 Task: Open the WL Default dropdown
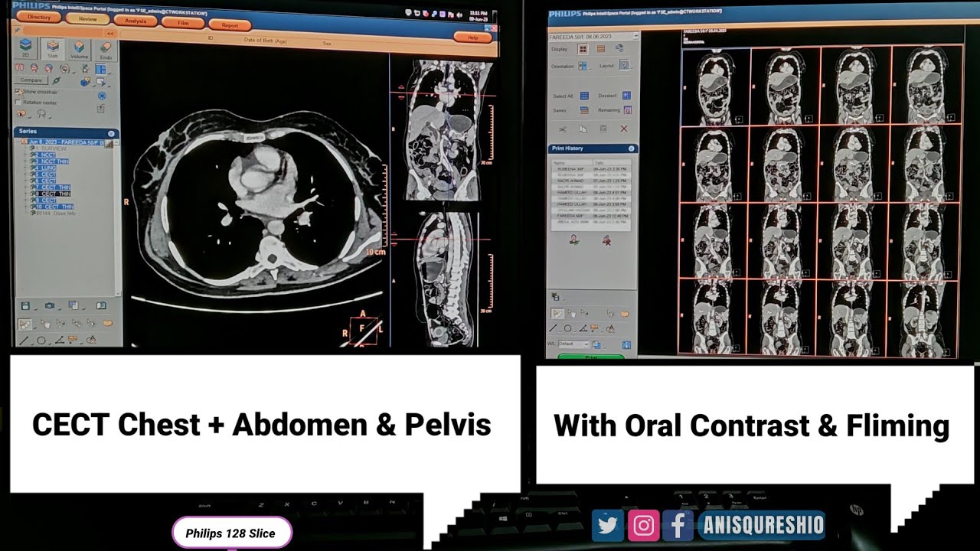click(x=574, y=344)
